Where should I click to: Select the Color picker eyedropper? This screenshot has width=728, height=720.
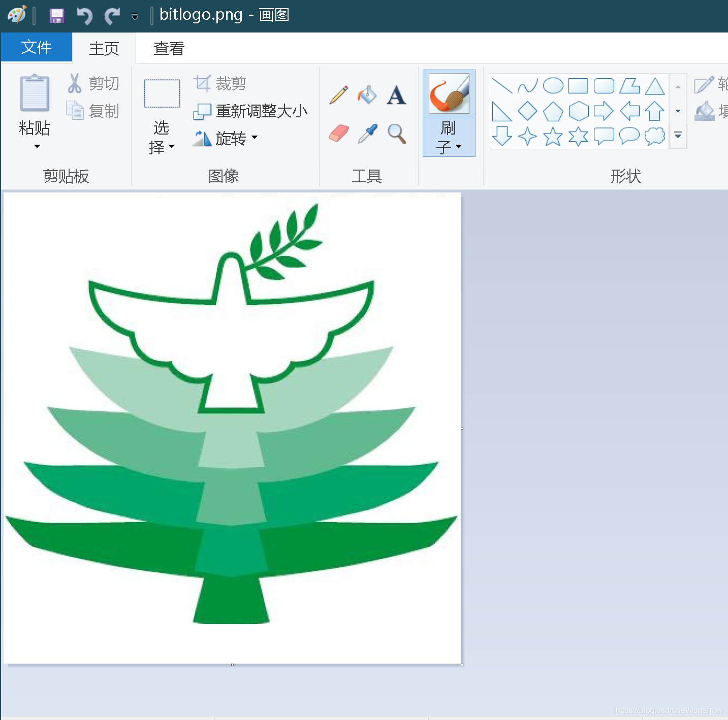tap(367, 133)
